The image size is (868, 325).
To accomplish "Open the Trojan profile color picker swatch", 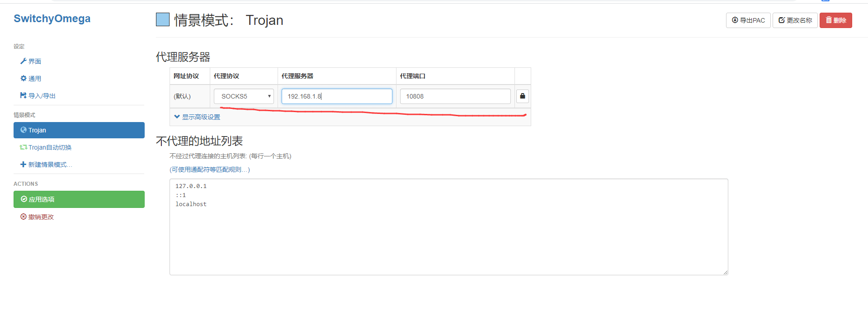I will point(163,19).
